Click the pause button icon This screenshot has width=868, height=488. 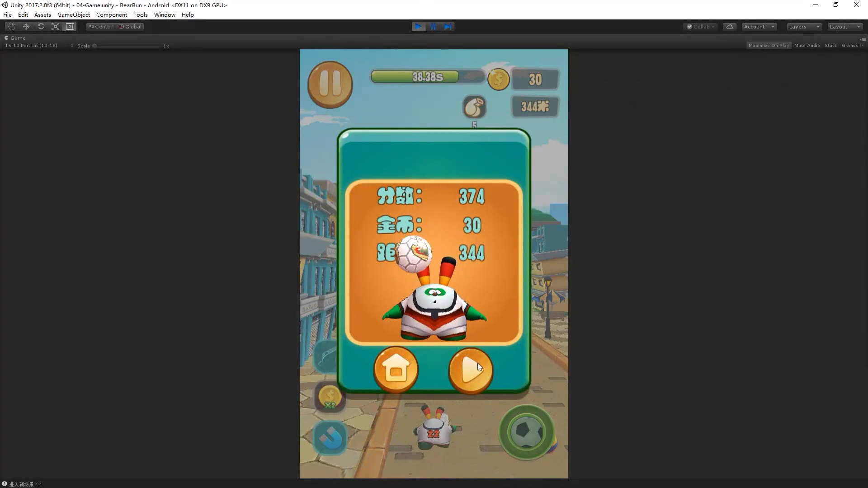pos(331,84)
